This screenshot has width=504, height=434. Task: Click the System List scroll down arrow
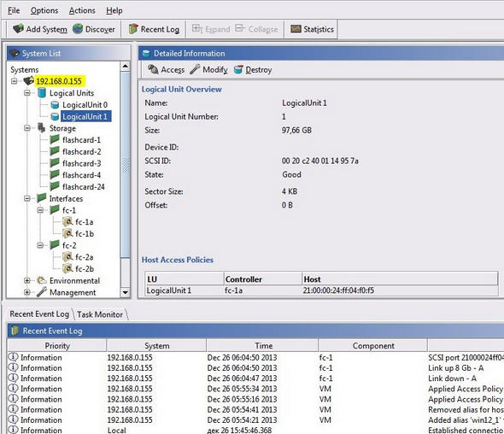point(125,292)
